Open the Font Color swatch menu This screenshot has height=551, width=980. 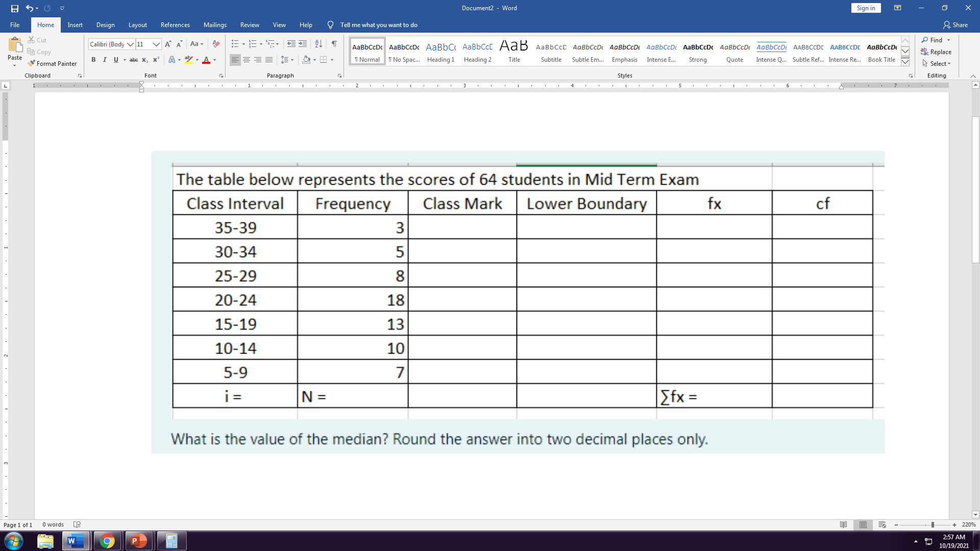coord(214,60)
